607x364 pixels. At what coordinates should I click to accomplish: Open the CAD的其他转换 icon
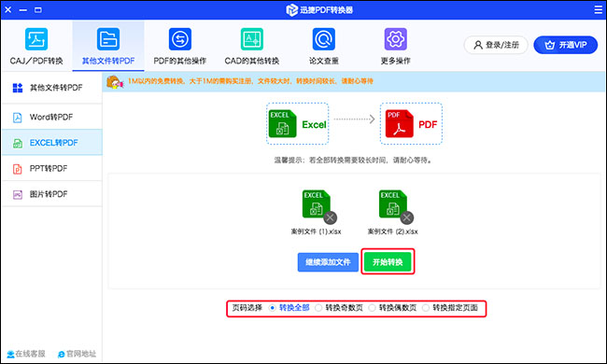252,39
